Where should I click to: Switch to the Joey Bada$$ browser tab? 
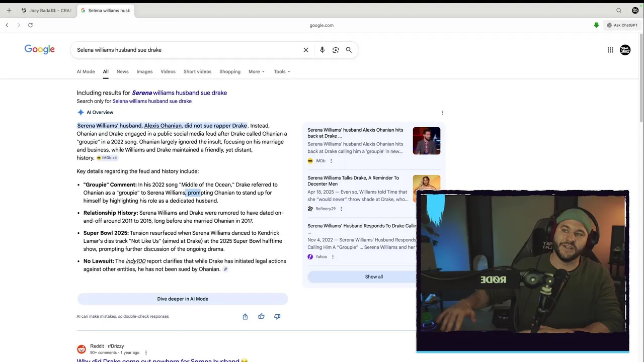coord(46,11)
